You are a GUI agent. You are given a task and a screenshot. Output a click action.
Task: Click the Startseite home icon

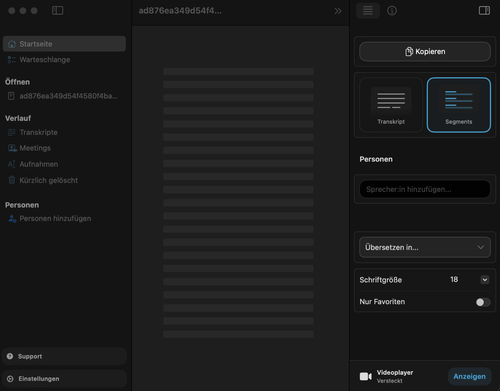[x=12, y=44]
